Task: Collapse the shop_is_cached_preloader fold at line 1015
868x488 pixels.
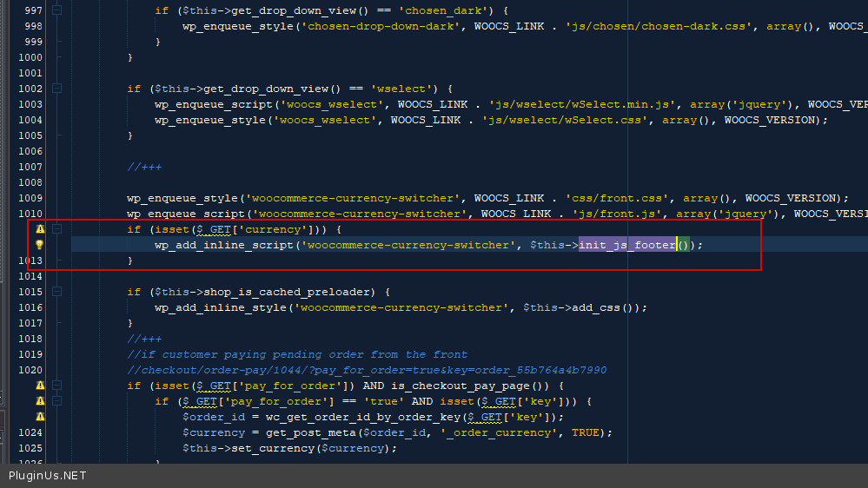Action: coord(56,292)
